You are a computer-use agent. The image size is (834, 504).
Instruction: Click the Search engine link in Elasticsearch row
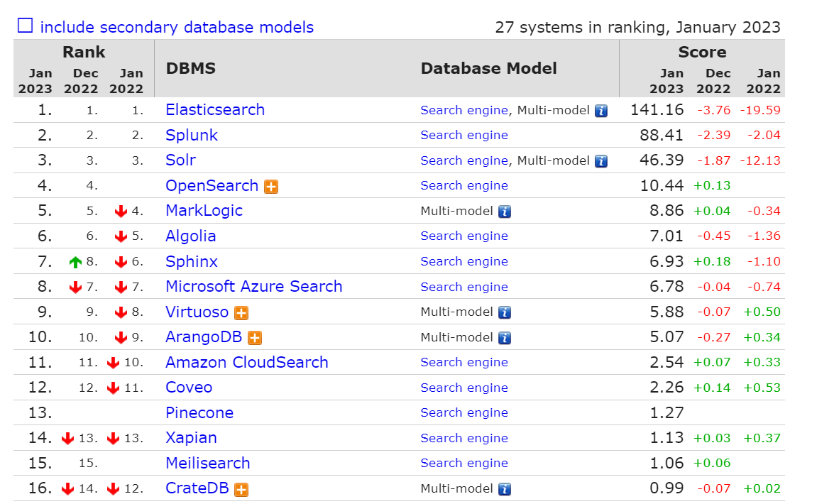click(463, 110)
